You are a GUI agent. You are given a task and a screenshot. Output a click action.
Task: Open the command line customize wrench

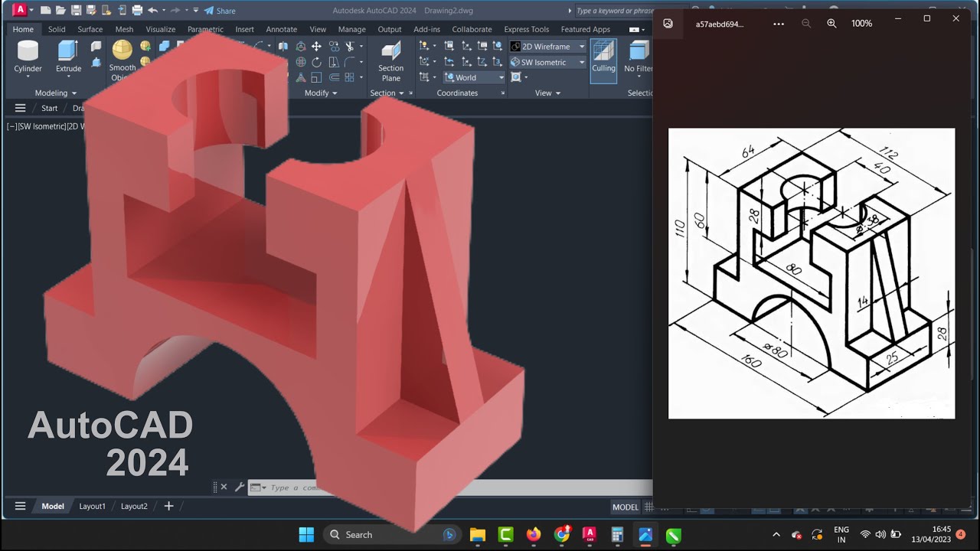pos(239,487)
